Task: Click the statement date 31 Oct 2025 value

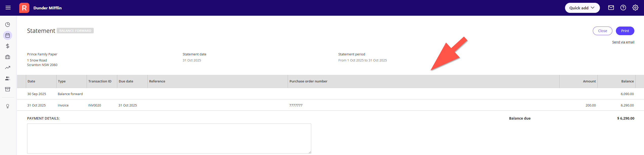Action: coord(192,60)
